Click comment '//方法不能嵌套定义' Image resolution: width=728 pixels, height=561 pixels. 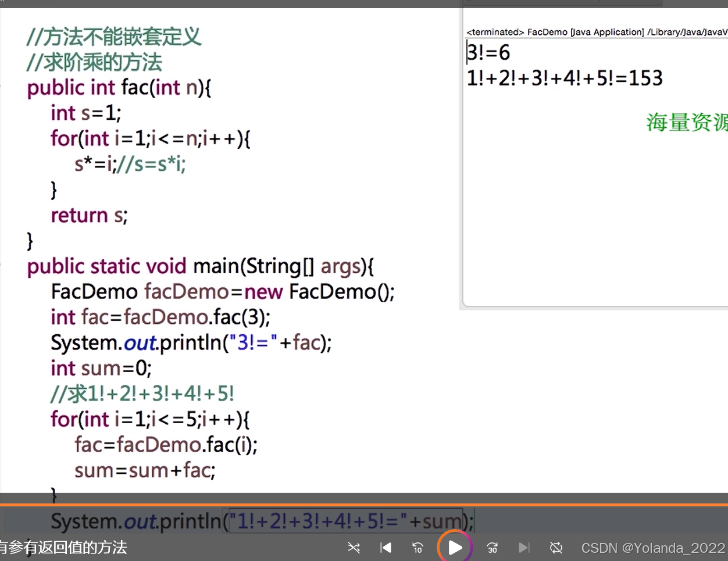point(114,37)
